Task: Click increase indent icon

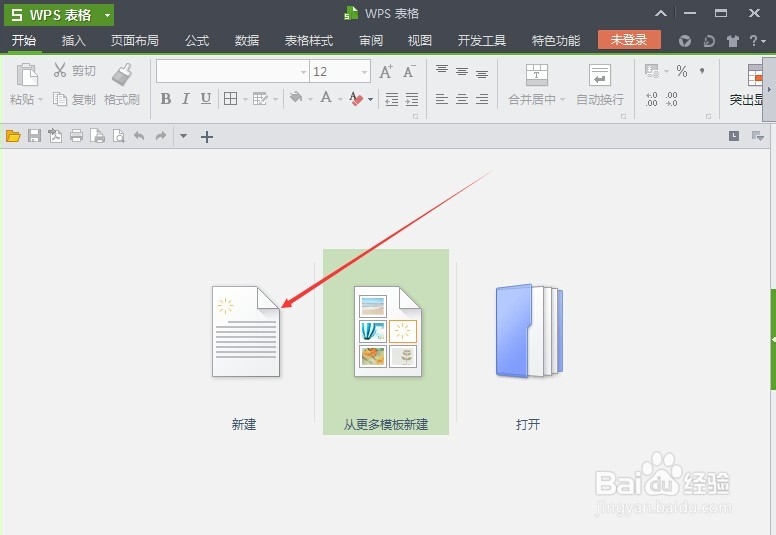Action: tap(412, 99)
